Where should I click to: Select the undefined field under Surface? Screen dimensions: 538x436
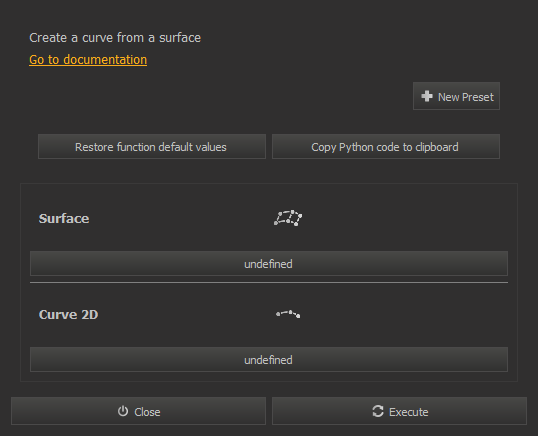tap(269, 263)
